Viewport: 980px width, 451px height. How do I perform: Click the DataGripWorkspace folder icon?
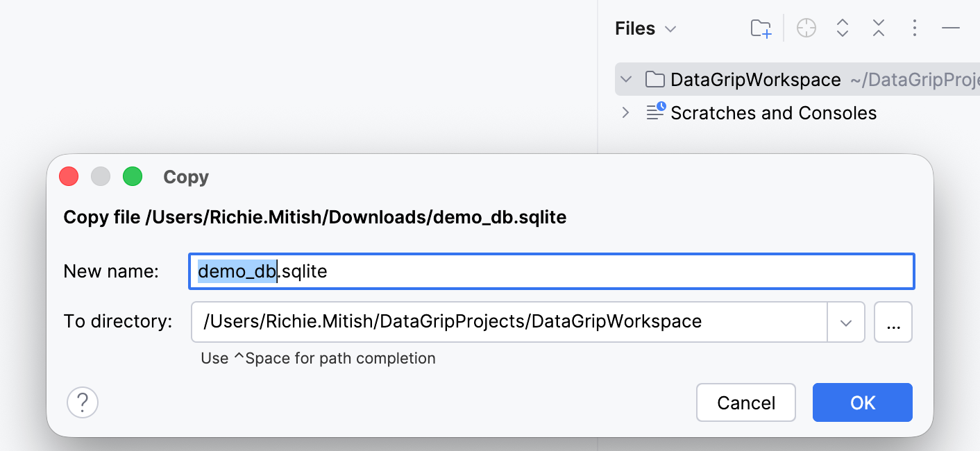point(654,80)
